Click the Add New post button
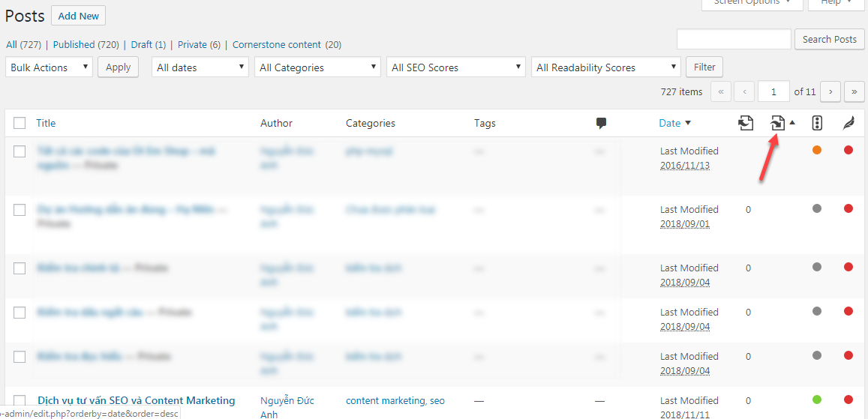868x419 pixels. pos(78,16)
